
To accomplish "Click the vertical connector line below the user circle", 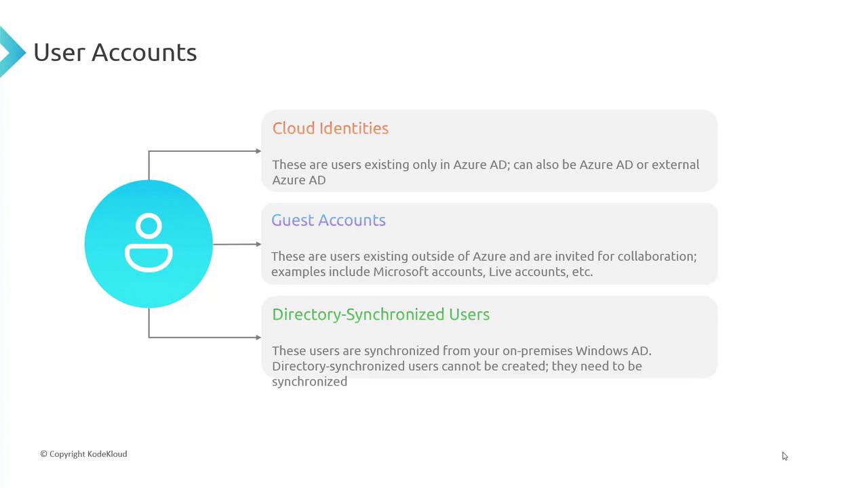I will 149,323.
